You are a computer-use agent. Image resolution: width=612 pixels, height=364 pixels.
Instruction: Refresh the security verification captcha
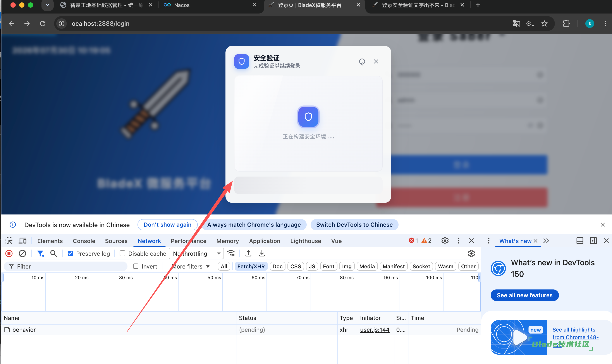362,61
